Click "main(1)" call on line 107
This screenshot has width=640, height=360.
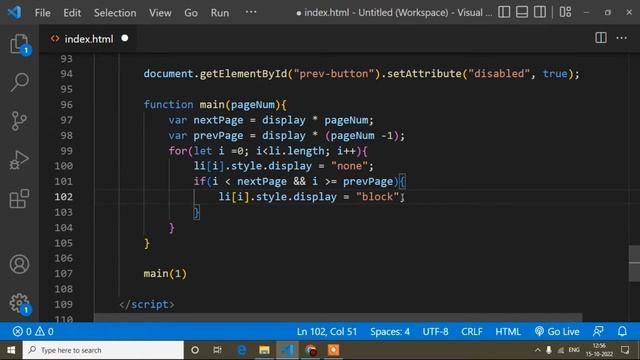tap(165, 273)
